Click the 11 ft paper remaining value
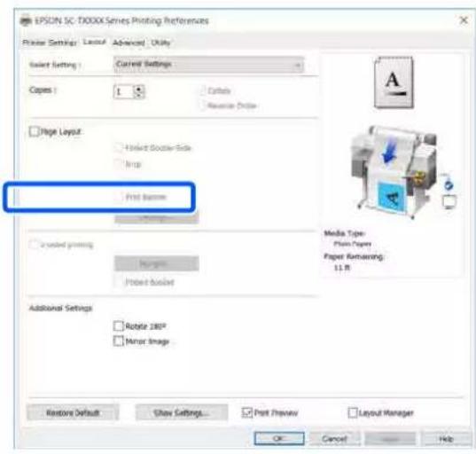476x454 pixels. click(x=342, y=268)
